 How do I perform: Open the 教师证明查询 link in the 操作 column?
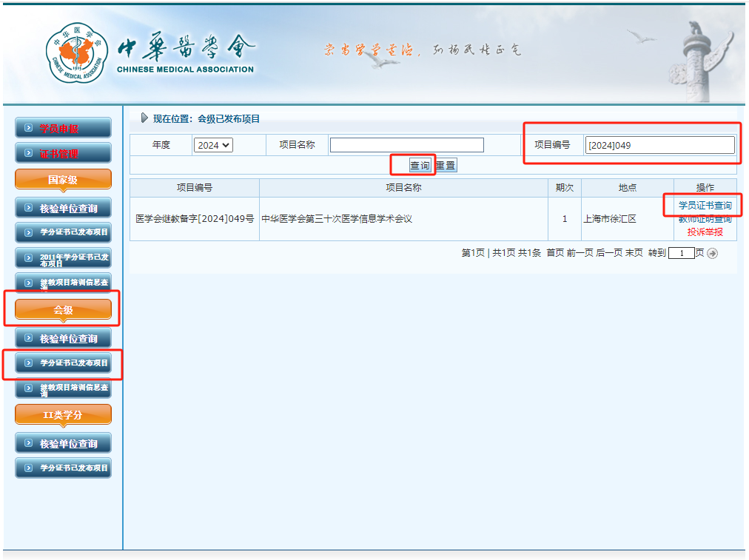[x=705, y=219]
